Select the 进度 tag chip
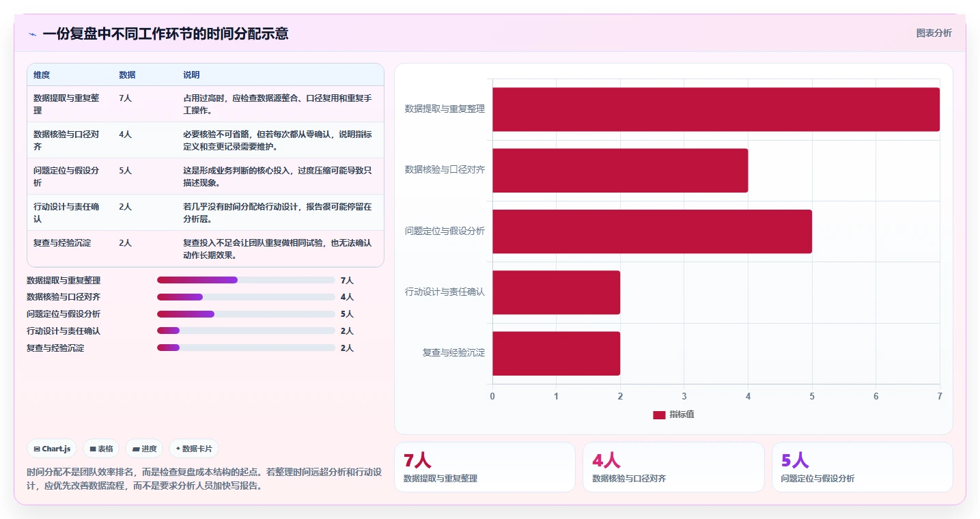This screenshot has width=980, height=519. (x=144, y=449)
